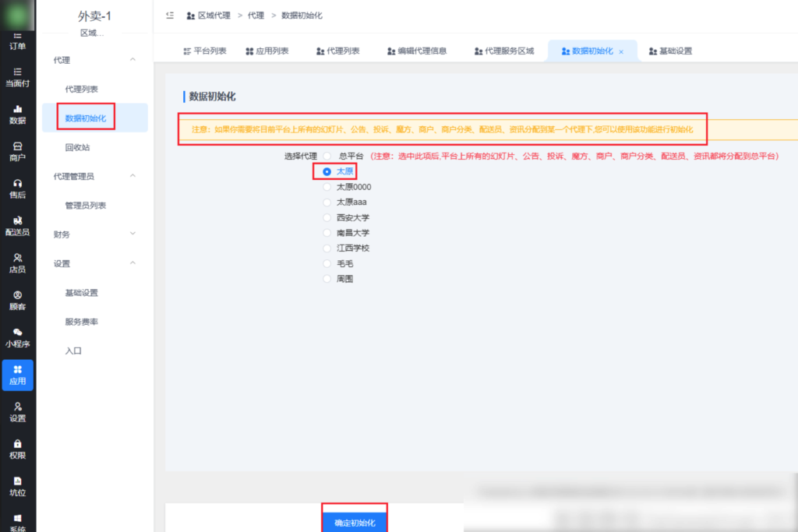
Task: Click the 确定初始化 confirm button
Action: coord(355,523)
